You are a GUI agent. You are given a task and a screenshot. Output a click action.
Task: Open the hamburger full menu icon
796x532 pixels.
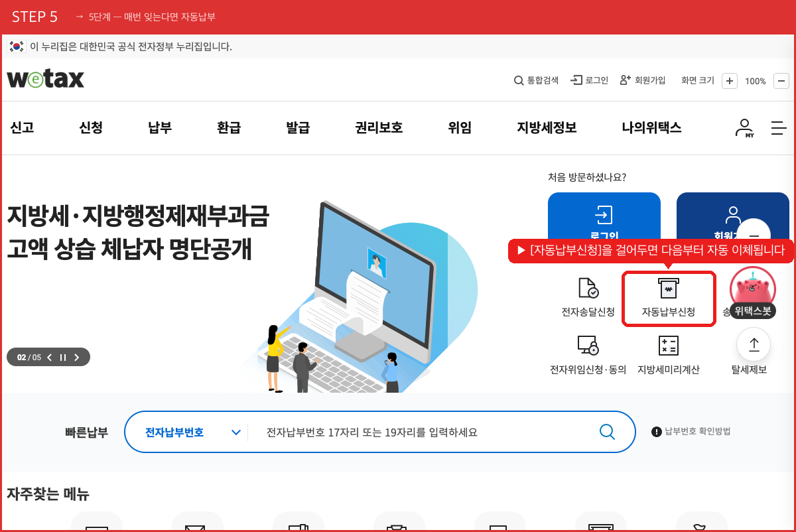pyautogui.click(x=779, y=128)
